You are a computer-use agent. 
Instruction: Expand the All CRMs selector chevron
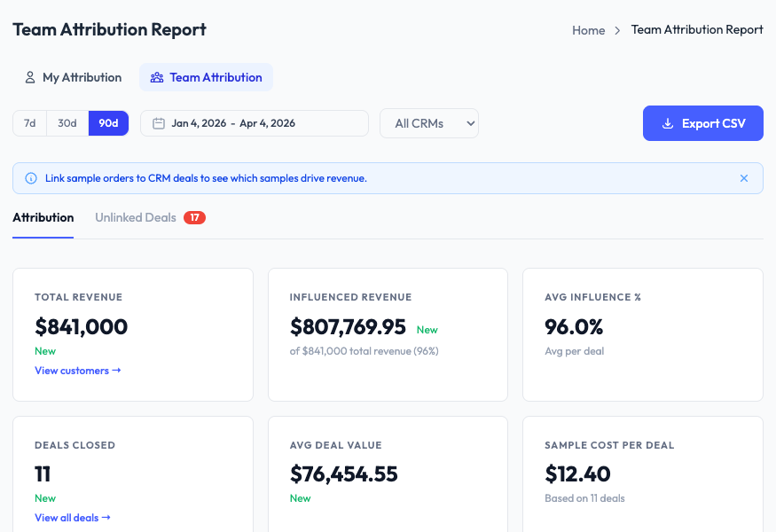pyautogui.click(x=468, y=123)
